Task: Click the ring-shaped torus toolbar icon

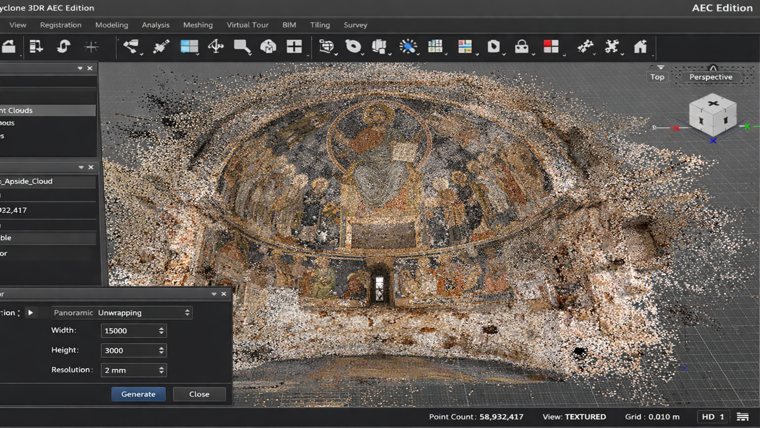Action: [353, 47]
